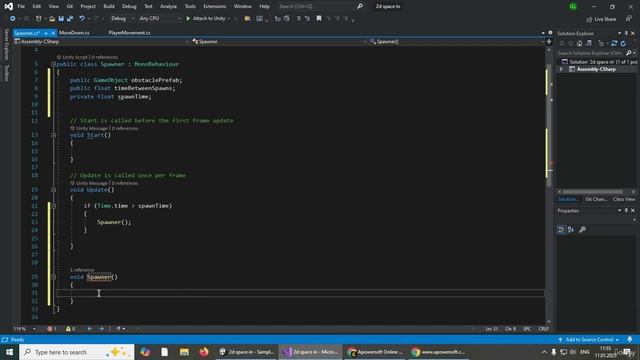Expand the Assembly-CSharp tree node
640x360 pixels.
click(561, 69)
